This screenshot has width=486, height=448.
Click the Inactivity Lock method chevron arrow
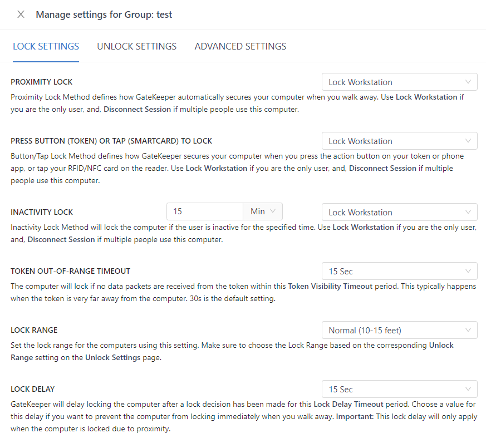468,212
